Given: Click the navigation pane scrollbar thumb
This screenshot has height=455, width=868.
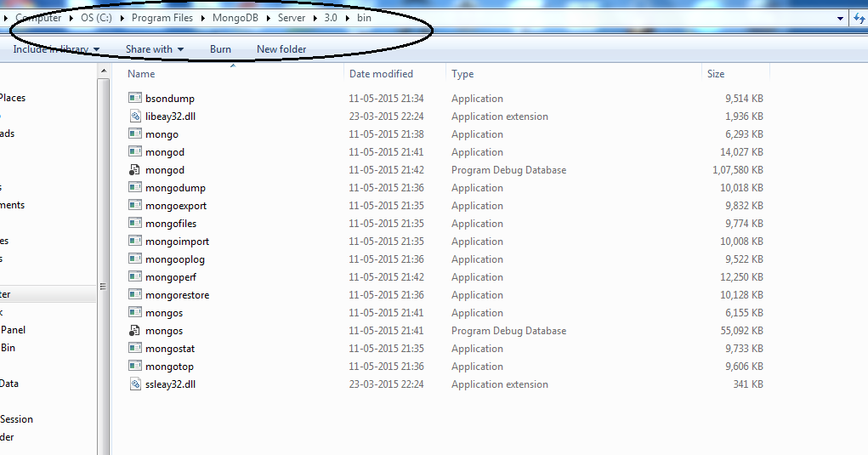Looking at the screenshot, I should click(104, 265).
